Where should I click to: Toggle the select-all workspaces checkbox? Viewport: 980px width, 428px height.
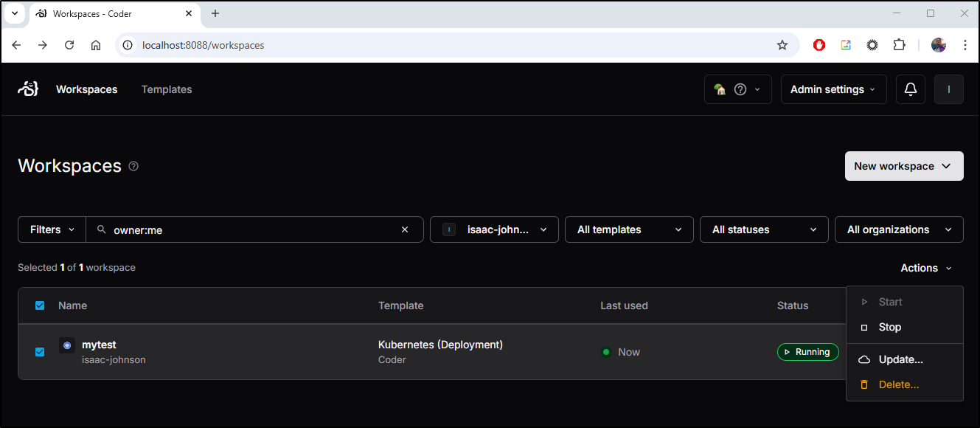40,306
